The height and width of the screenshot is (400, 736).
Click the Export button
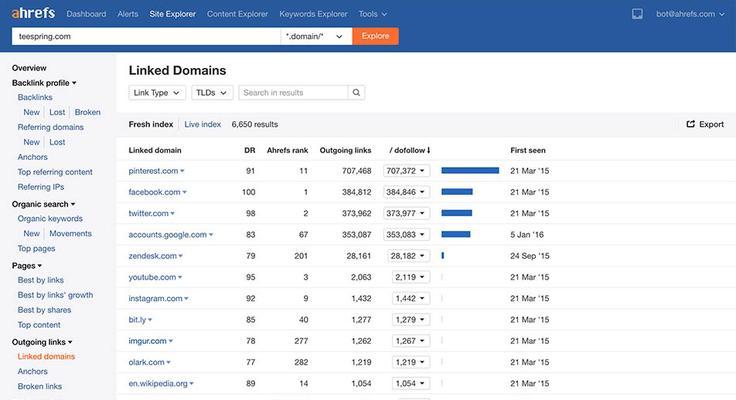pos(705,124)
